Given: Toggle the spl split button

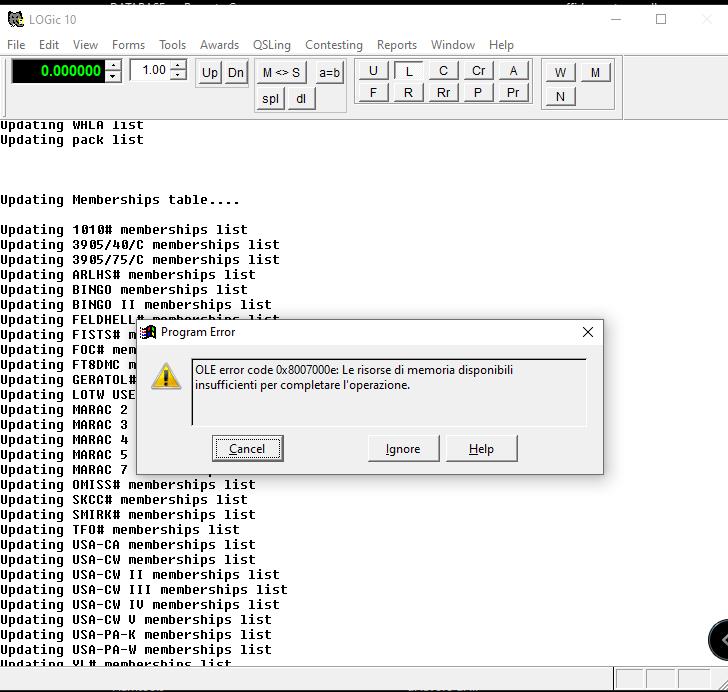Looking at the screenshot, I should tap(270, 98).
